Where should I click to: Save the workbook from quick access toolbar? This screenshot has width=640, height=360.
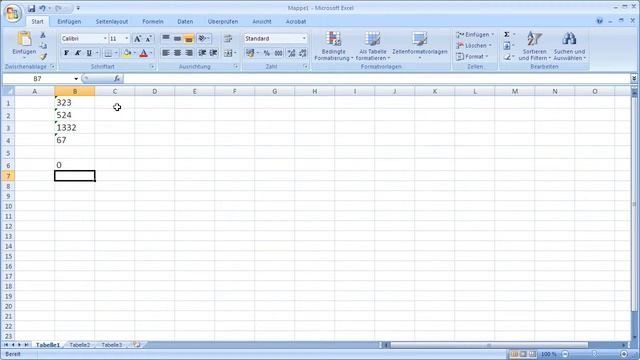tap(31, 8)
